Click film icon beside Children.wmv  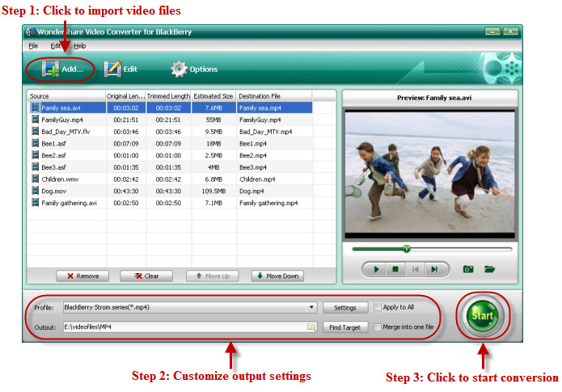(35, 179)
